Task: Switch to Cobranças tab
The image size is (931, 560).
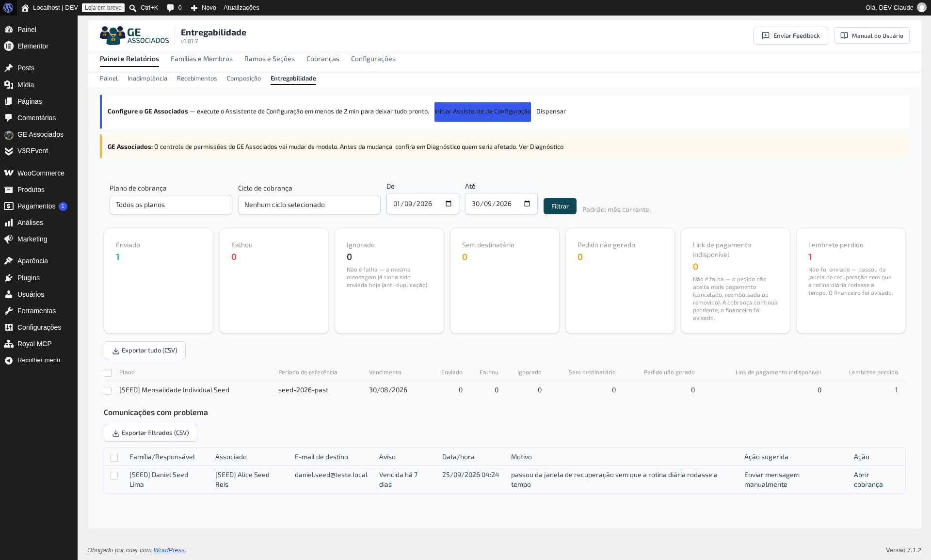Action: pyautogui.click(x=323, y=59)
